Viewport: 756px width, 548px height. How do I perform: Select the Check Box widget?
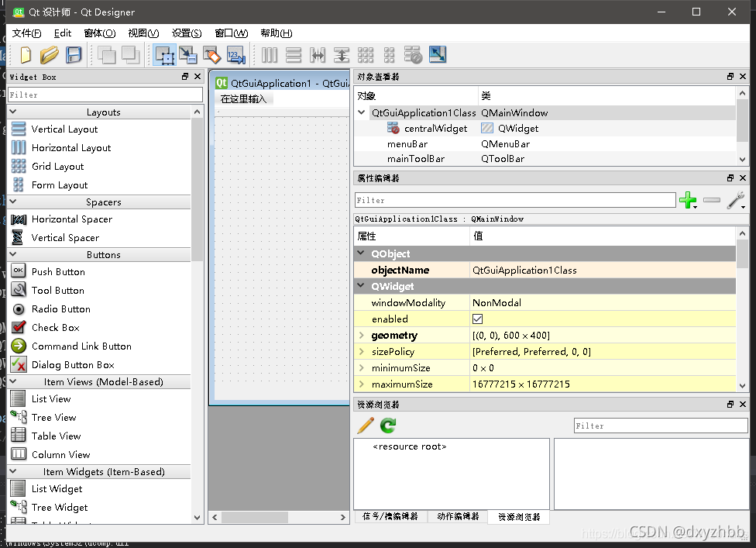point(56,328)
